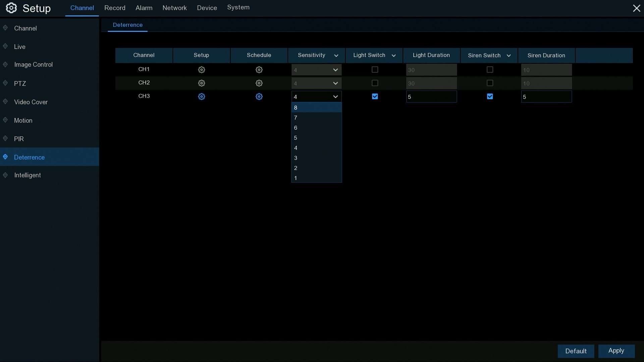Open CH2 schedule gear icon
The width and height of the screenshot is (644, 362).
click(259, 83)
